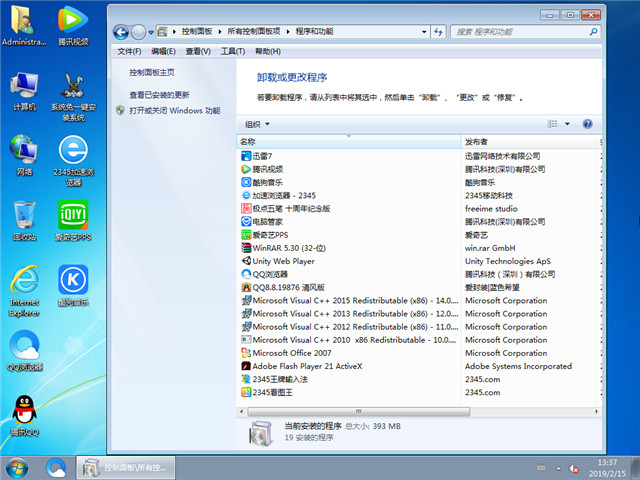Open the 文件(F) menu

[x=129, y=51]
